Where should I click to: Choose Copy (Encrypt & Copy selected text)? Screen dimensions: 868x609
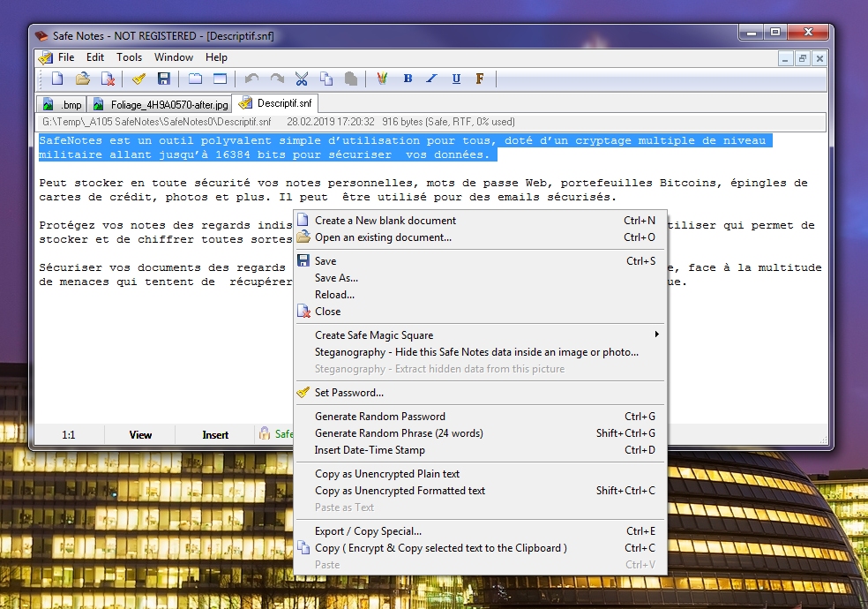[480, 548]
